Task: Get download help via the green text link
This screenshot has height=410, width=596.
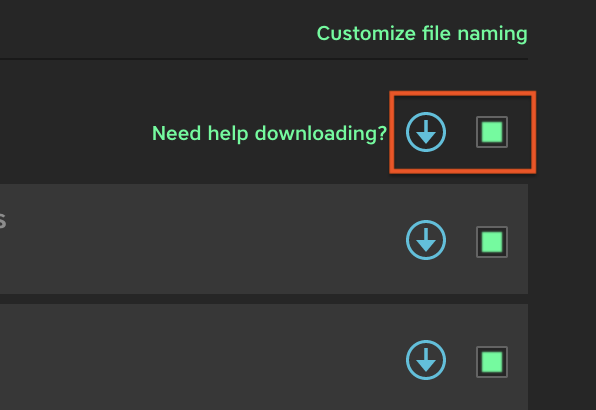Action: pos(269,133)
